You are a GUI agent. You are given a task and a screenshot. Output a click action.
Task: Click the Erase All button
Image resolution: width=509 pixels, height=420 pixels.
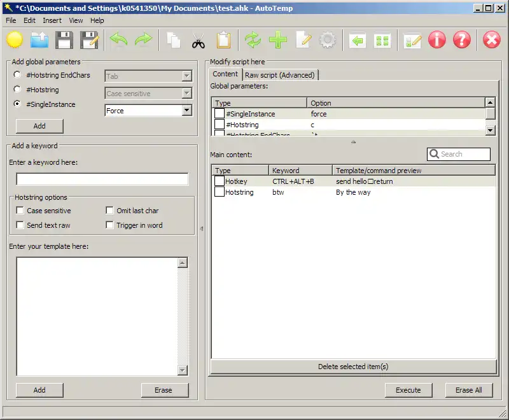469,390
